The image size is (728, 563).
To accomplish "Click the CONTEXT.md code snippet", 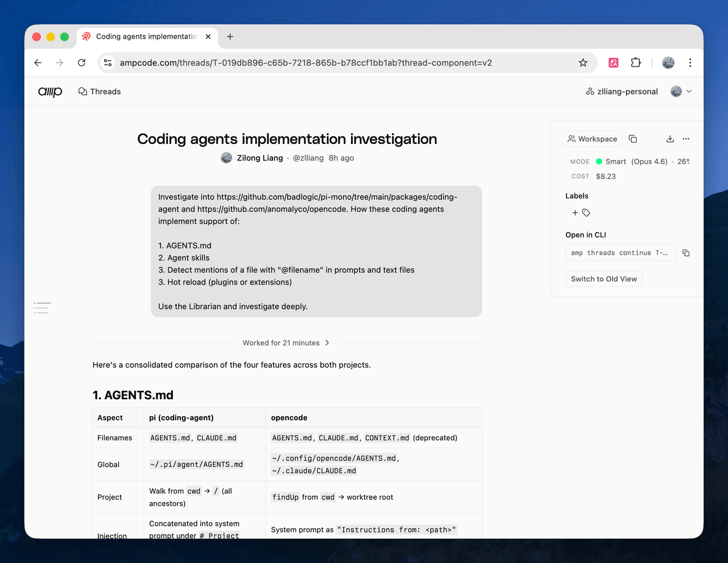I will point(387,438).
